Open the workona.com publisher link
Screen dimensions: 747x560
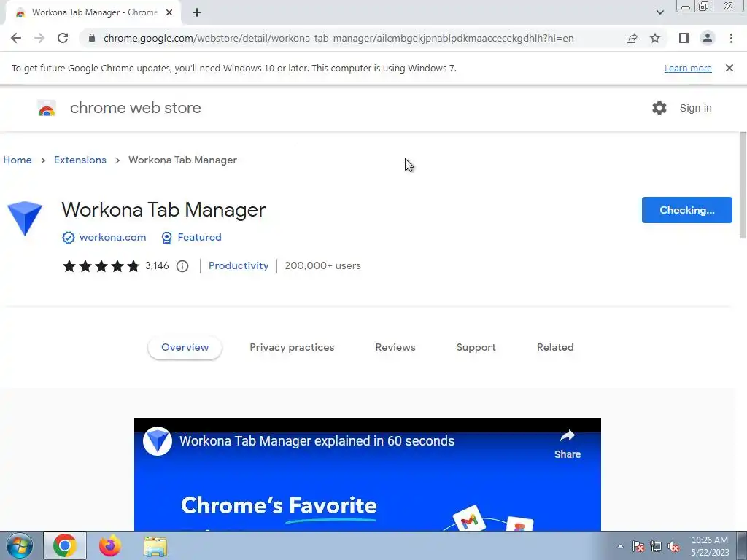pos(113,237)
